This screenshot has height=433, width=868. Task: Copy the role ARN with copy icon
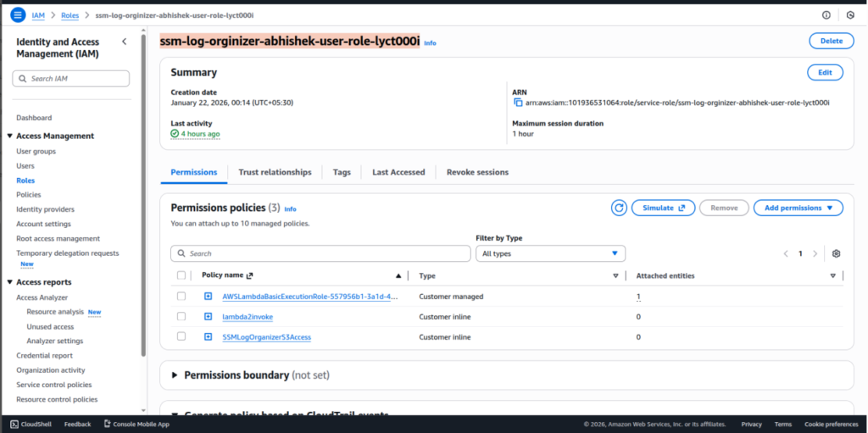(518, 103)
